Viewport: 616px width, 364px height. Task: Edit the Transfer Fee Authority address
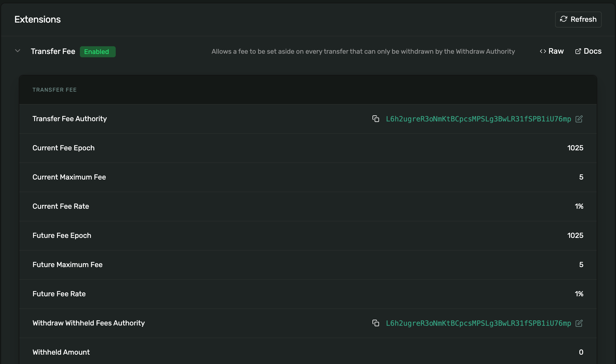click(579, 119)
